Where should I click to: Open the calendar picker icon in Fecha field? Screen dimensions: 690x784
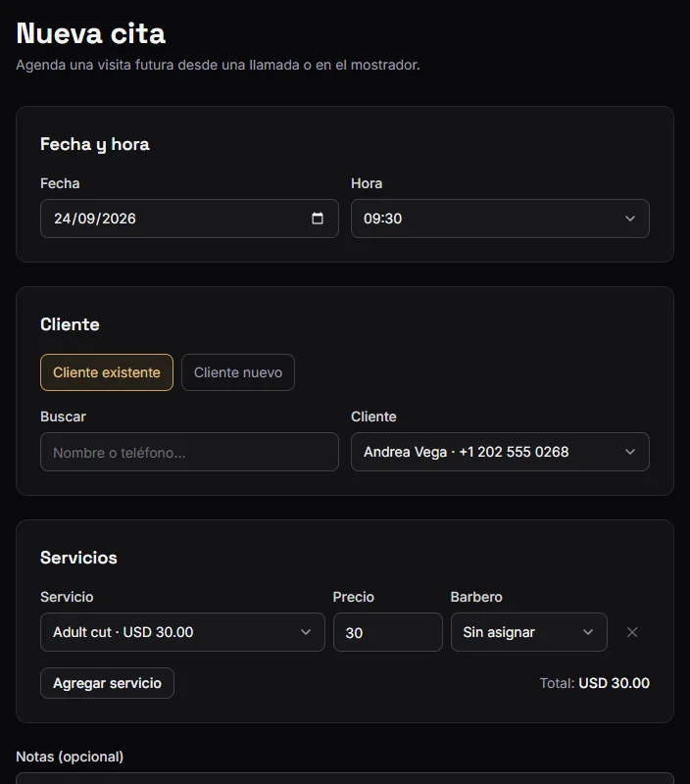point(317,219)
